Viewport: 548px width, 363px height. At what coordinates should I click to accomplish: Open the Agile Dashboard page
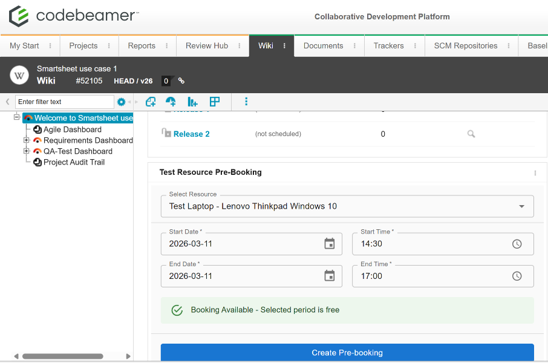click(72, 130)
